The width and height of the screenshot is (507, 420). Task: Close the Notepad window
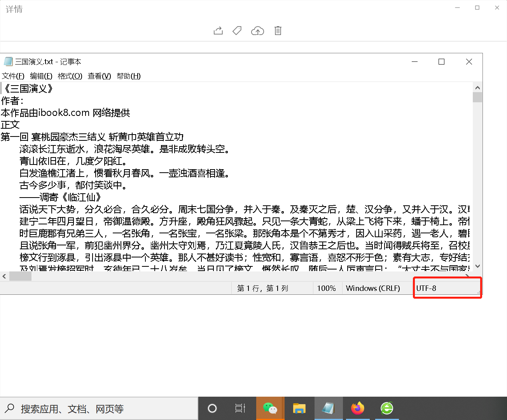(469, 62)
